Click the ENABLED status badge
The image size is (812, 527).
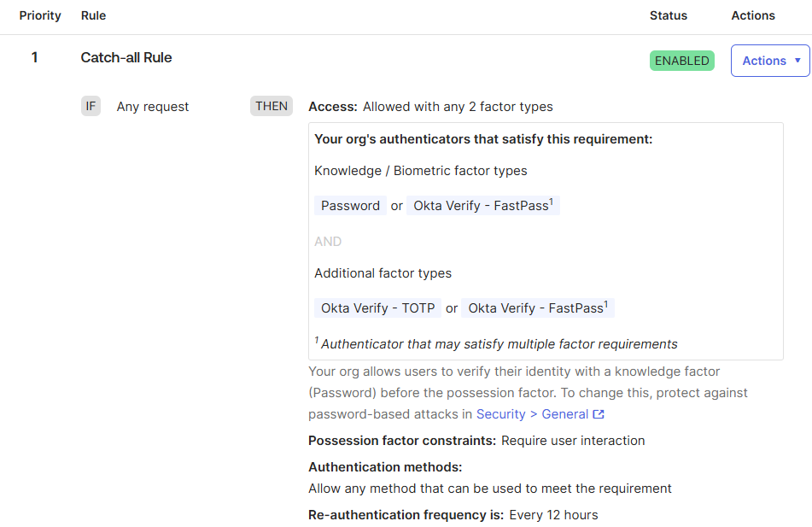(682, 61)
